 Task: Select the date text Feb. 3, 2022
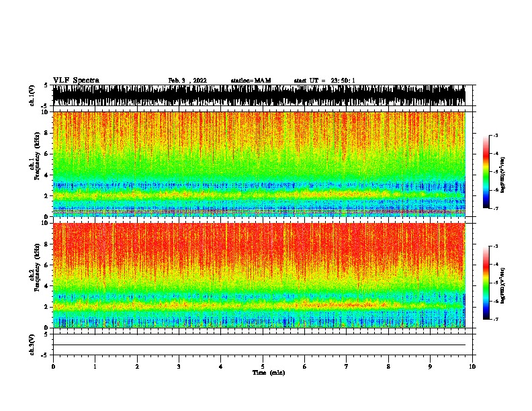pos(187,81)
